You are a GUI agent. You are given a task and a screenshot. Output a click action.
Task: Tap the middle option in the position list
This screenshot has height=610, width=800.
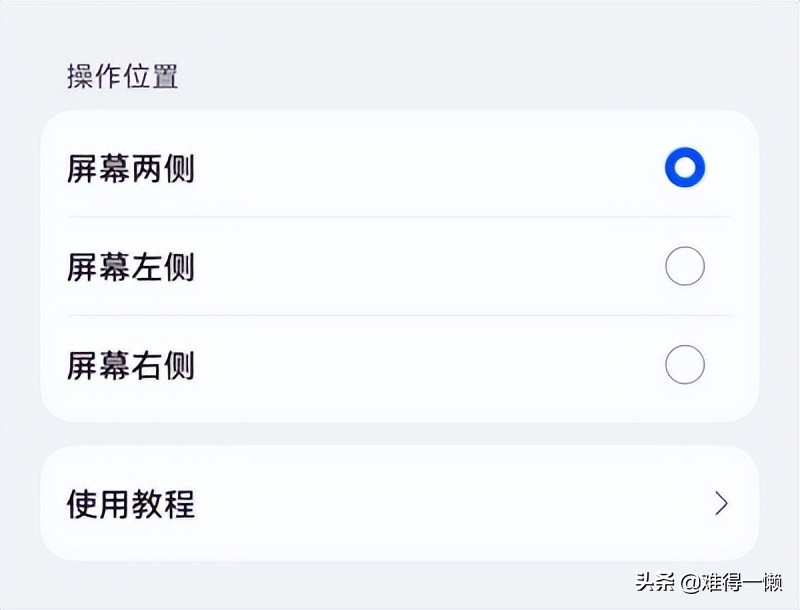[x=400, y=267]
